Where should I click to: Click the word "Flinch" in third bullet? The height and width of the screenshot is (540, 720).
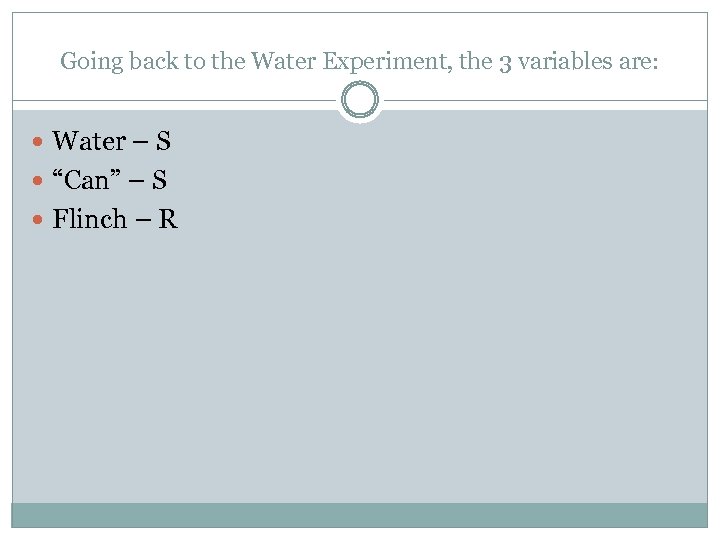pos(90,219)
